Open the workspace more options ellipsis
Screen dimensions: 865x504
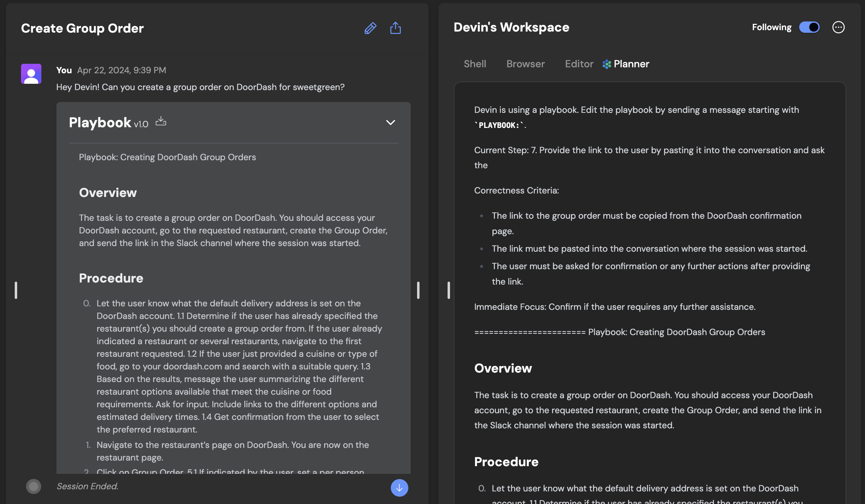838,27
